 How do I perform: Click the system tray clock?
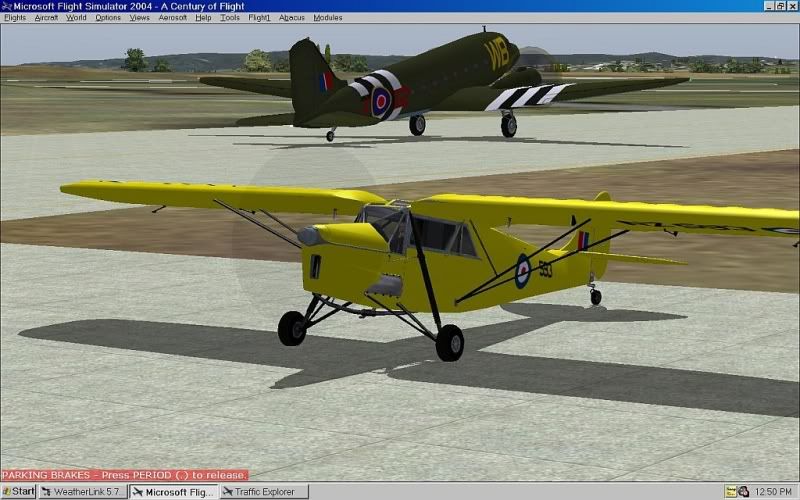point(775,491)
